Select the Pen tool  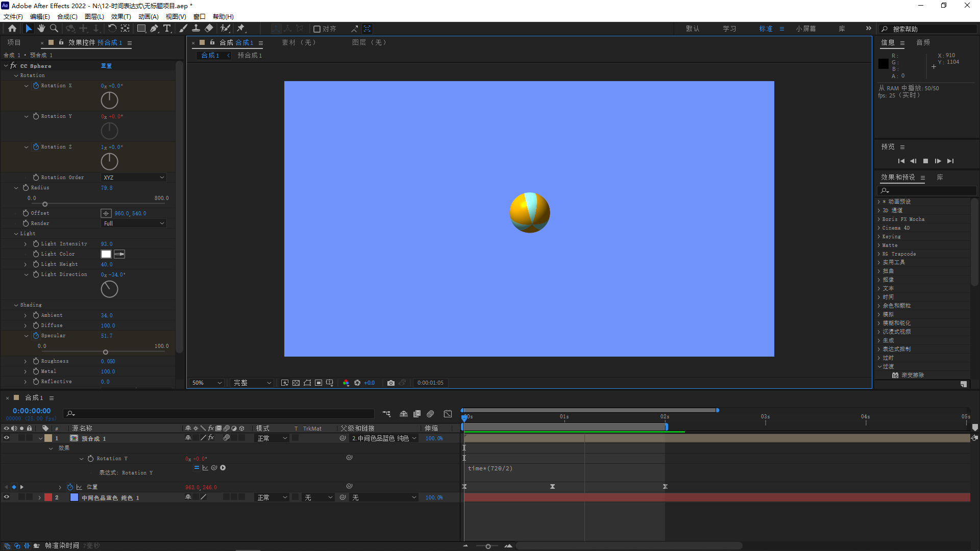(154, 29)
